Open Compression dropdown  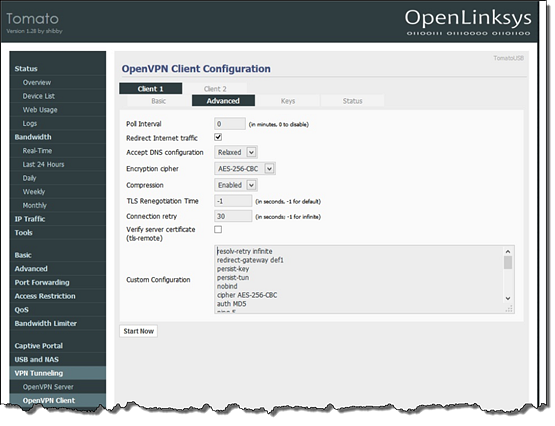236,185
